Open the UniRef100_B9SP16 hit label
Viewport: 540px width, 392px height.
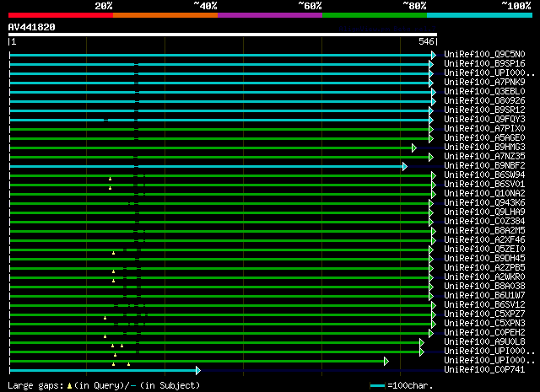pyautogui.click(x=484, y=64)
